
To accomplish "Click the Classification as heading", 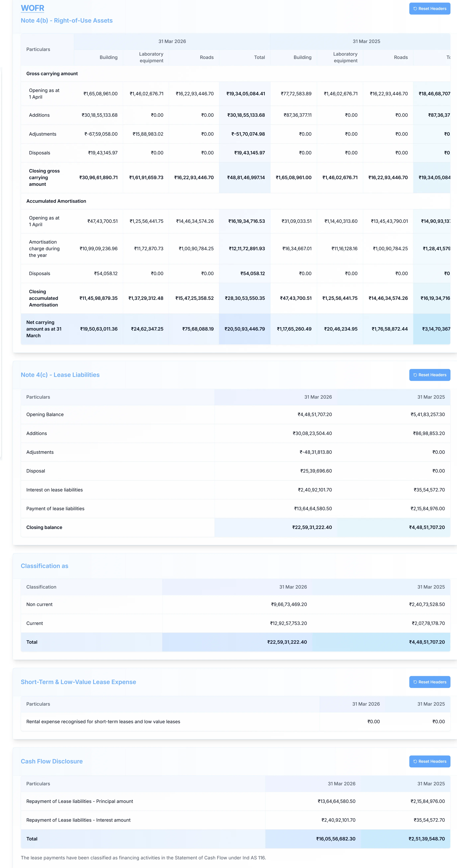I will point(44,566).
